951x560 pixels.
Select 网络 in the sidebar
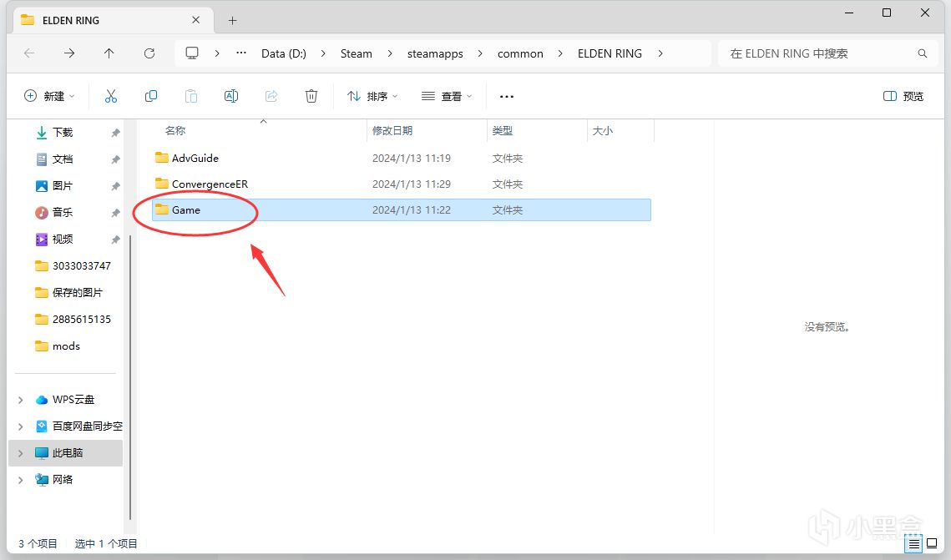click(54, 479)
